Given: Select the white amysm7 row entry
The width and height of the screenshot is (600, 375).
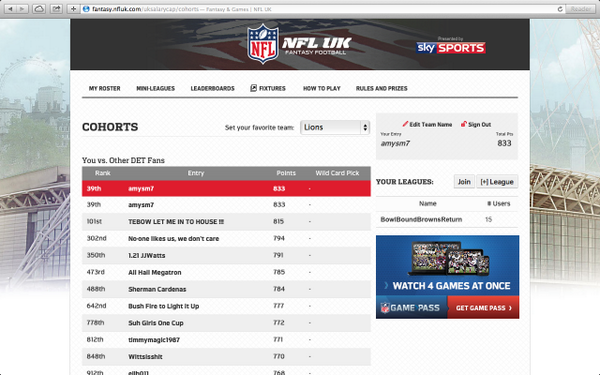Looking at the screenshot, I should (x=141, y=205).
